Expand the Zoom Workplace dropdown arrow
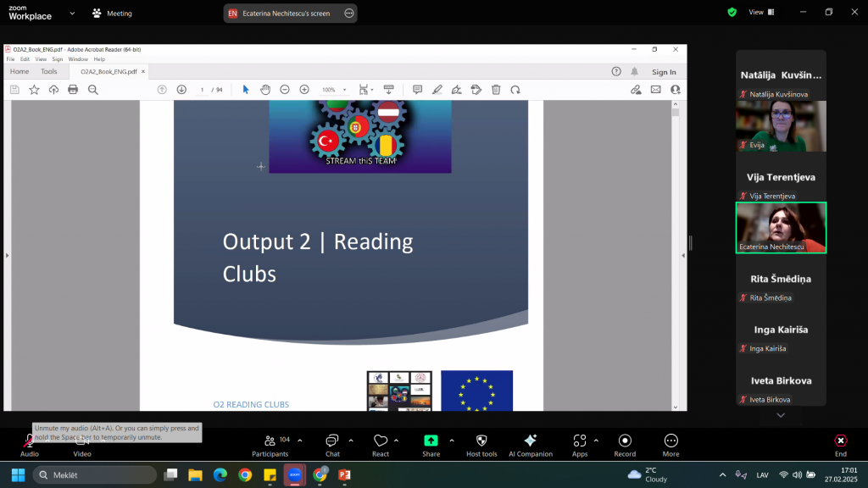The width and height of the screenshot is (868, 488). click(71, 14)
